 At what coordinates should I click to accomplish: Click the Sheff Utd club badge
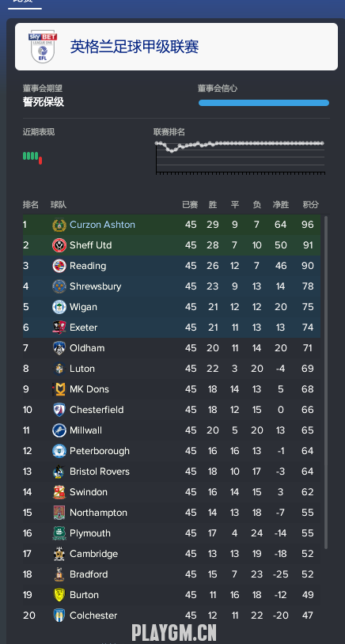pyautogui.click(x=59, y=245)
